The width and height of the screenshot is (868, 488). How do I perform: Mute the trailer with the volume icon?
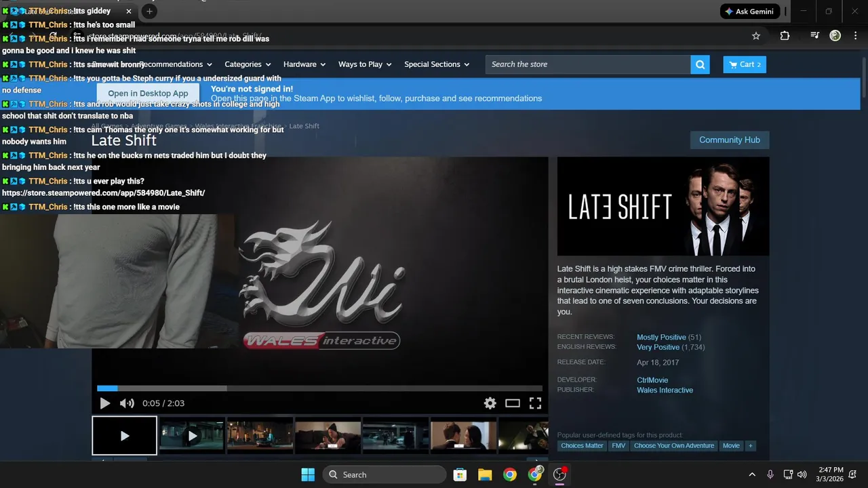pos(127,403)
